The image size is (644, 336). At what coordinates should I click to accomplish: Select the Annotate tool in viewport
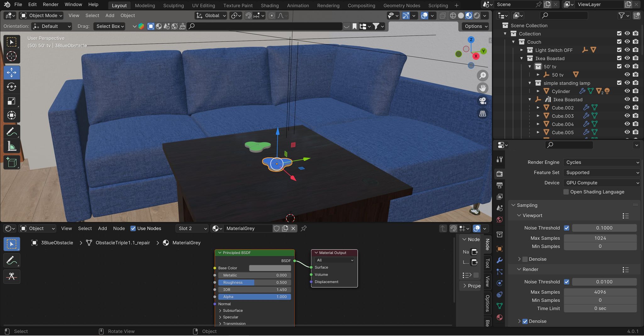[12, 132]
